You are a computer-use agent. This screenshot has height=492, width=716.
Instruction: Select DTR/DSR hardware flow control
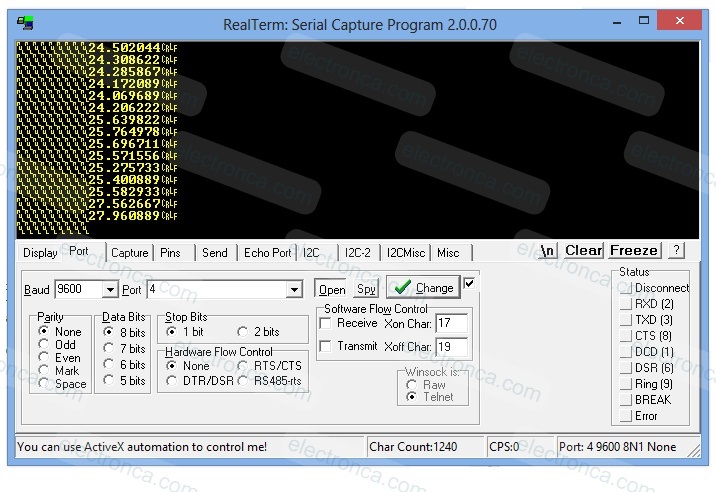coord(200,381)
